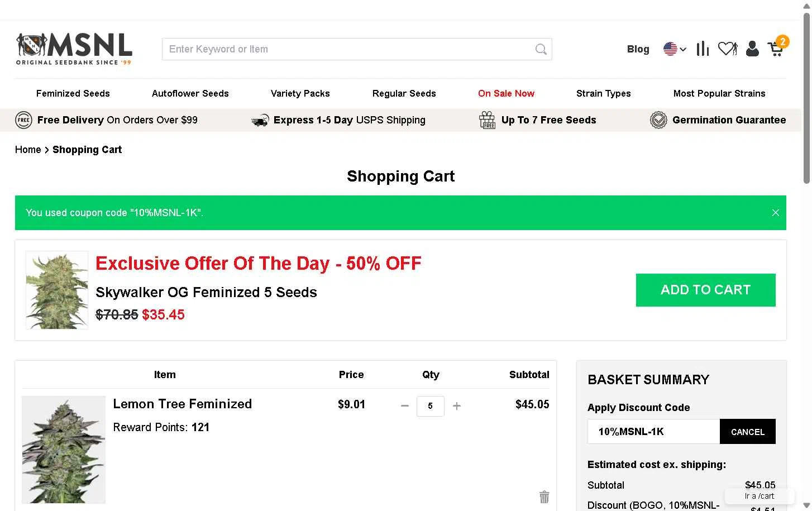Click the discount code input field
Image resolution: width=812 pixels, height=511 pixels.
653,432
